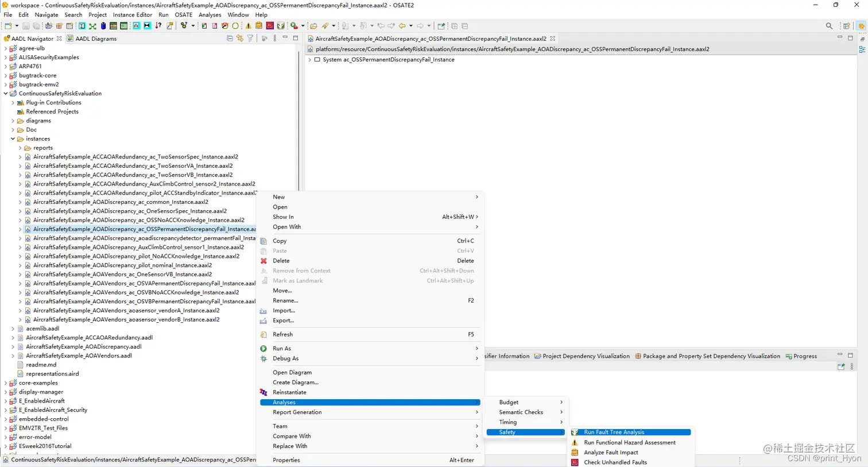Open the New wizard dropdown arrow
The width and height of the screenshot is (868, 467).
tap(17, 26)
